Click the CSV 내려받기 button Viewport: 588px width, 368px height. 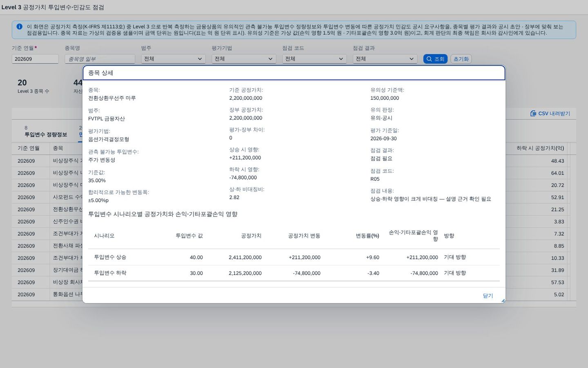550,113
